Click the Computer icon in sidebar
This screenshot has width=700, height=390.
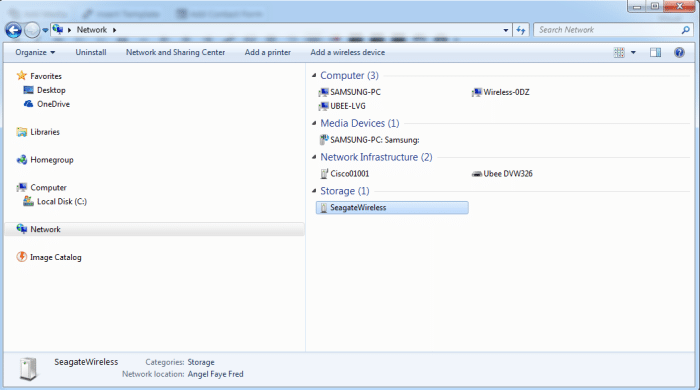[21, 187]
